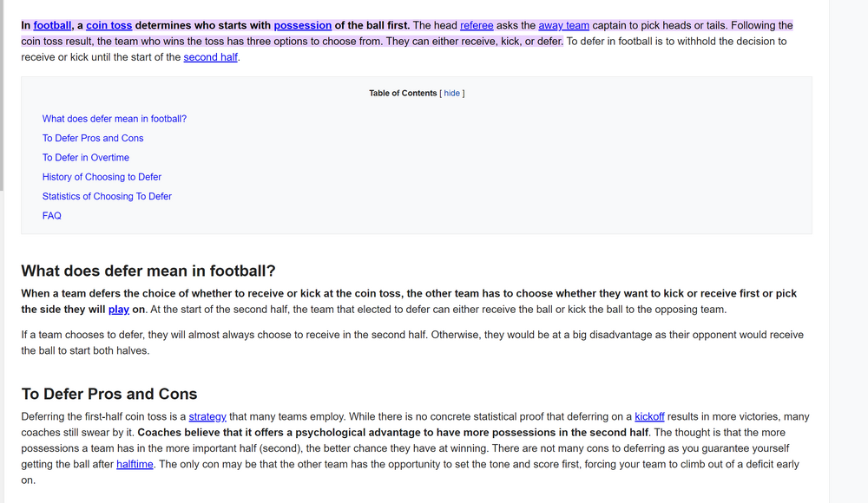Open 'History of Choosing to Defer' contents entry
Screen dimensions: 868x503
pyautogui.click(x=102, y=177)
